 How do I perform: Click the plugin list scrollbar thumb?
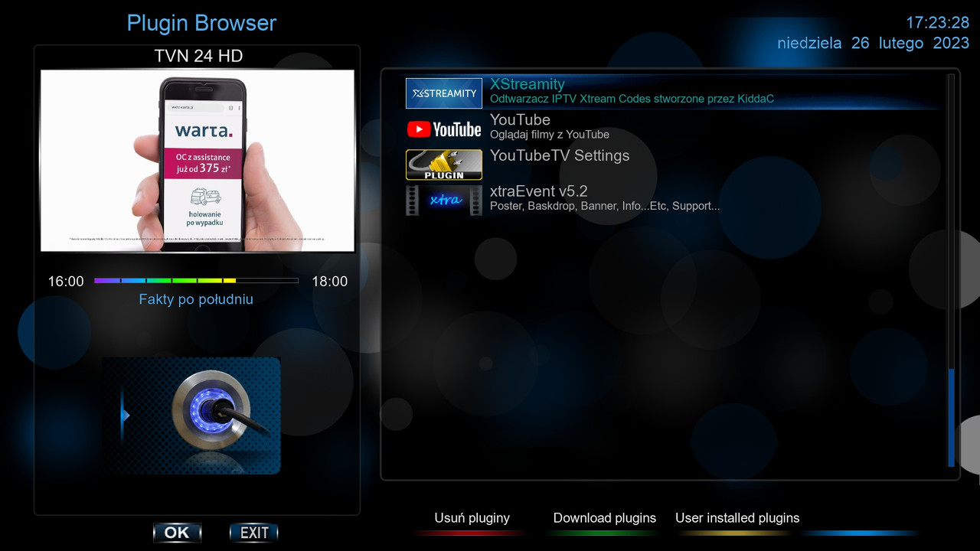(x=952, y=417)
